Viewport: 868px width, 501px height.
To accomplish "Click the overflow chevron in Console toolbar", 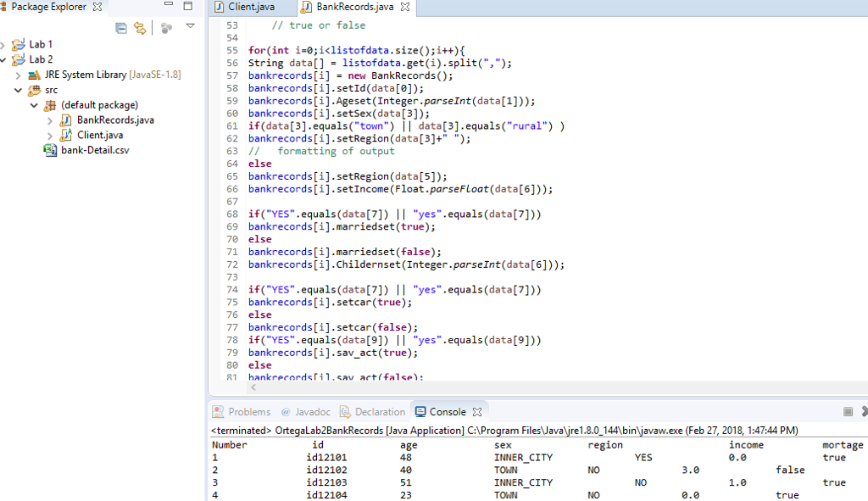I will (865, 411).
